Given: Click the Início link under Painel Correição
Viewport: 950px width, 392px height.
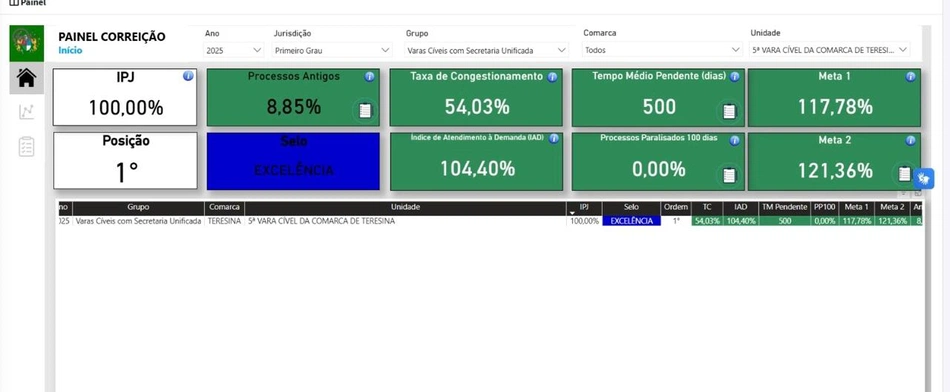Looking at the screenshot, I should pos(70,50).
